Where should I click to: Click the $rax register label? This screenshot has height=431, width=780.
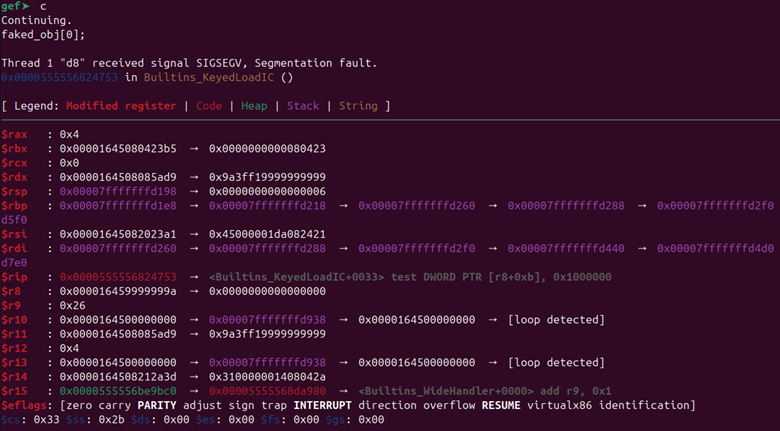pyautogui.click(x=14, y=135)
